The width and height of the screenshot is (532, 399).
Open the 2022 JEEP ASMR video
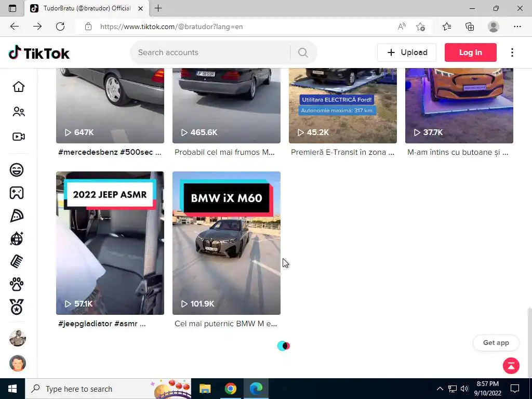click(x=110, y=243)
